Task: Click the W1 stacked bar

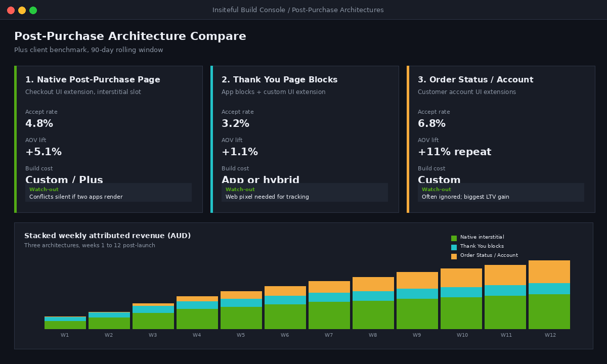Action: [x=65, y=323]
